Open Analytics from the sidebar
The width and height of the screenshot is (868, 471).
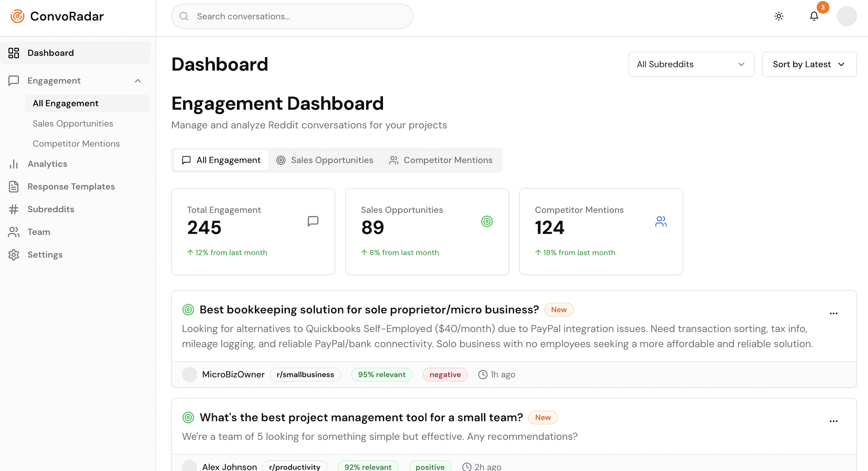point(47,164)
